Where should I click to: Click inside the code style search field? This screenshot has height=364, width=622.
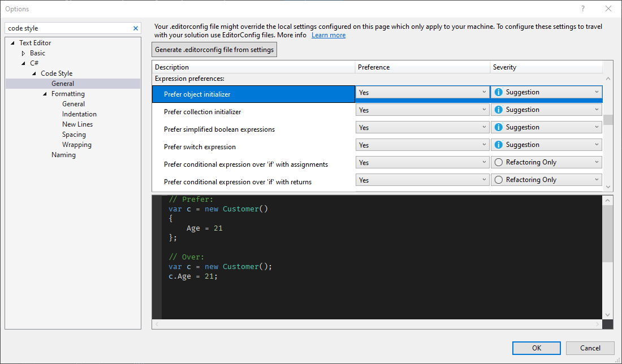click(68, 28)
